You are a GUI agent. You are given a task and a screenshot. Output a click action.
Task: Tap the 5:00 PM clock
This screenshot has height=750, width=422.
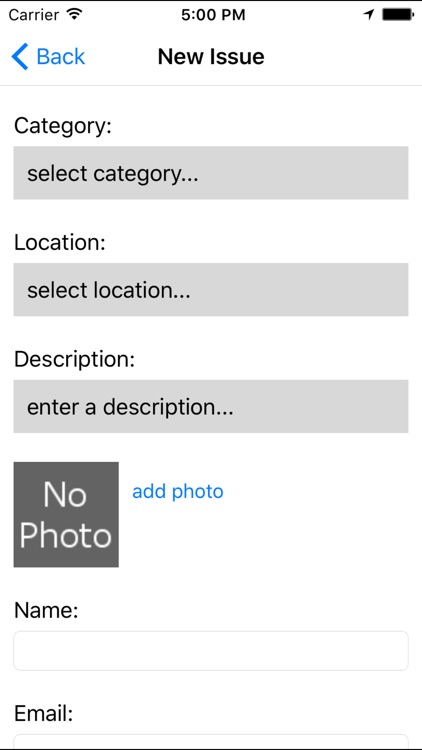(213, 15)
